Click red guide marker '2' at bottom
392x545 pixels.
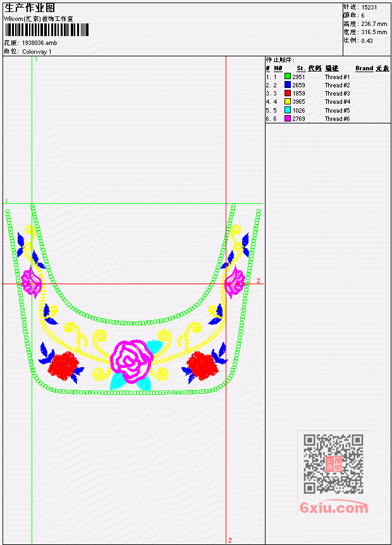point(230,540)
